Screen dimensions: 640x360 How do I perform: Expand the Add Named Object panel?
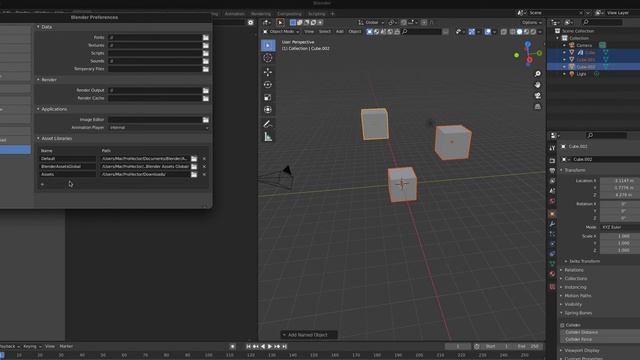(x=309, y=335)
